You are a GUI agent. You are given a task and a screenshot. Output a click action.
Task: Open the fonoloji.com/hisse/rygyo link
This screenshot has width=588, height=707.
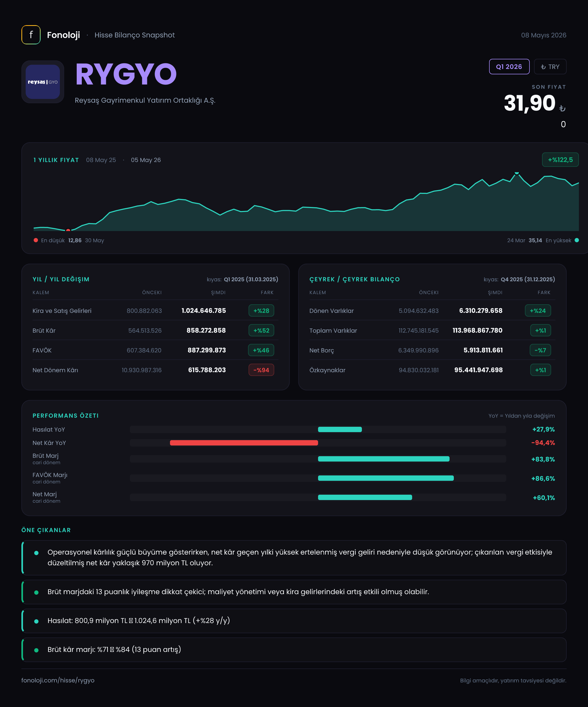58,680
